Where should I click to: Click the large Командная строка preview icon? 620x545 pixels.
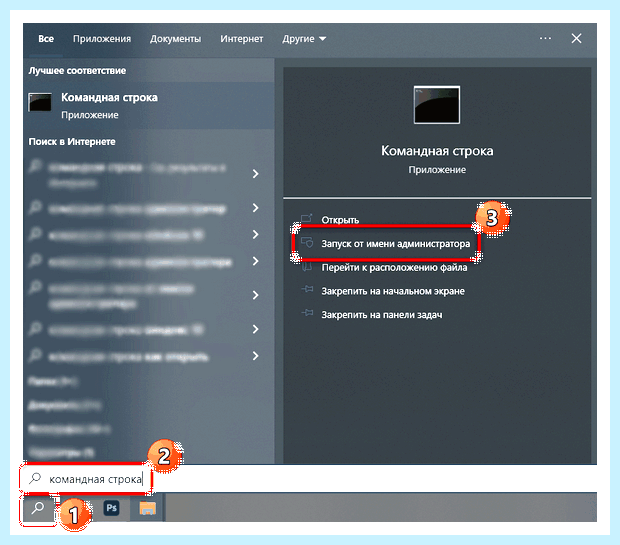(437, 105)
